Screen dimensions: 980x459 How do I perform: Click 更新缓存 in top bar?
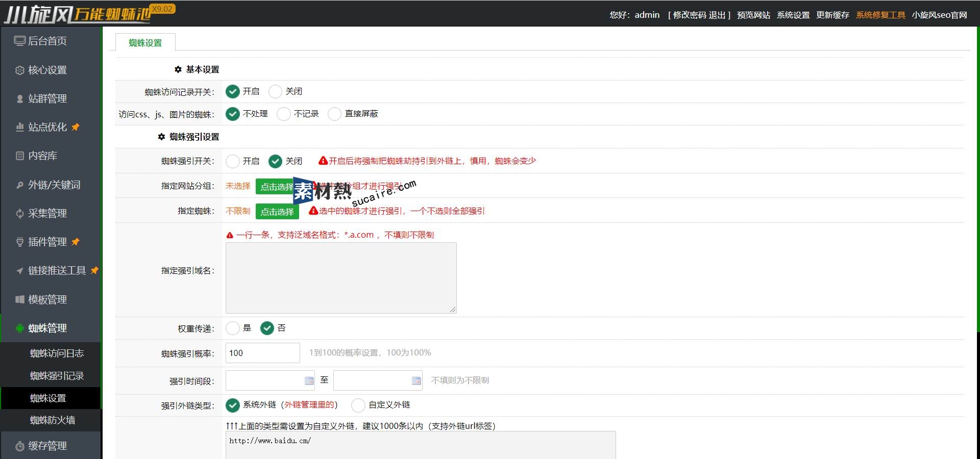tap(832, 15)
